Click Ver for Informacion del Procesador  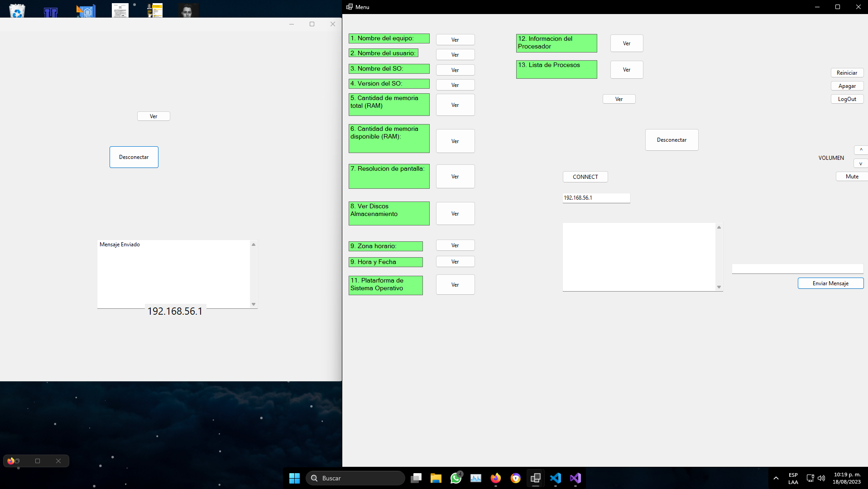point(627,43)
